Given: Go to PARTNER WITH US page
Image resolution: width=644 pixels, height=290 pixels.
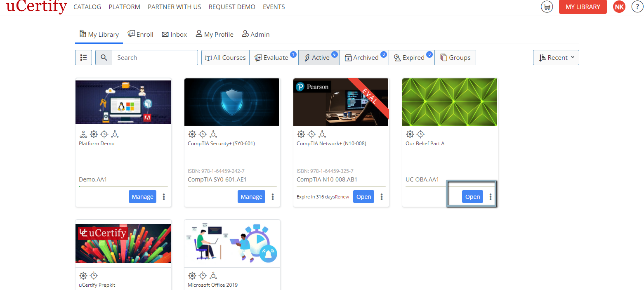Looking at the screenshot, I should pyautogui.click(x=175, y=7).
